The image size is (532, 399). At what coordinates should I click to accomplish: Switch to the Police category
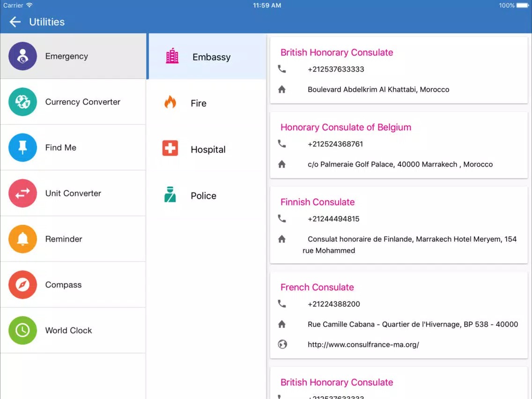coord(207,195)
